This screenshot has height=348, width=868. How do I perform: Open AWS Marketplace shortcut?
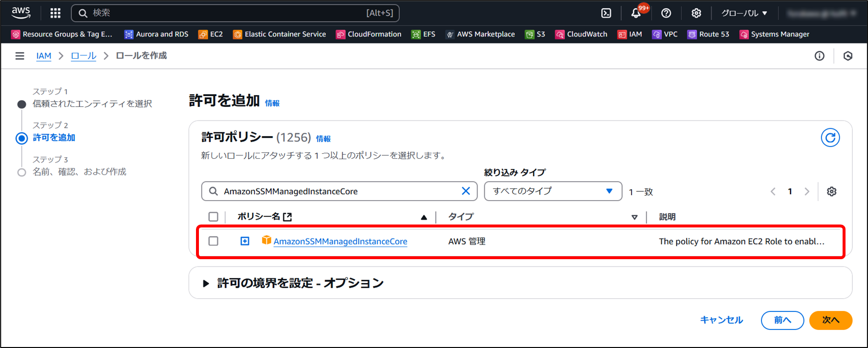pyautogui.click(x=480, y=34)
